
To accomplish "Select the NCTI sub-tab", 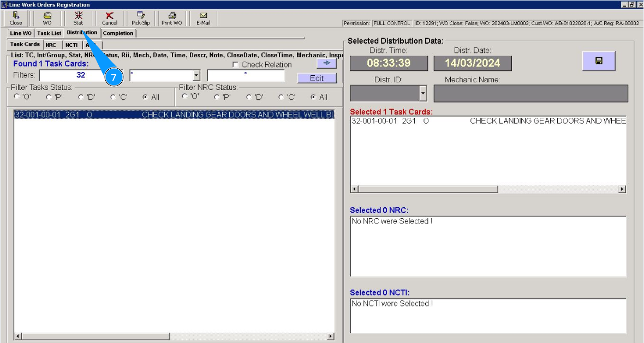I will (71, 45).
